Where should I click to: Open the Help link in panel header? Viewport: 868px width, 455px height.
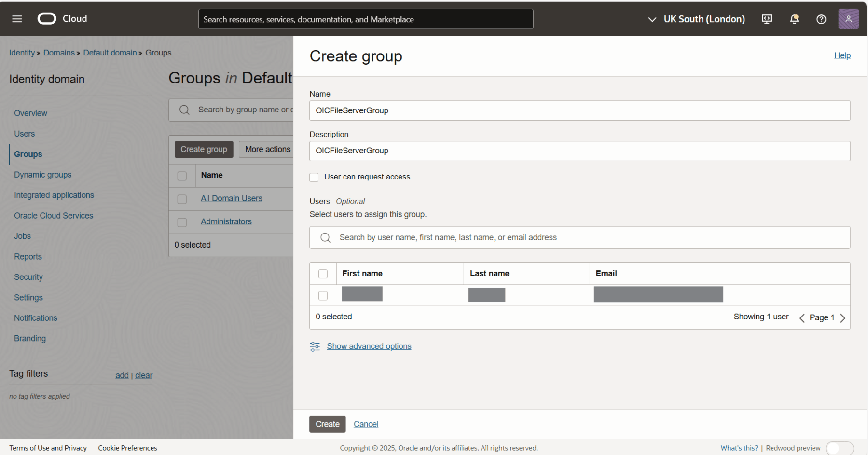(x=842, y=55)
